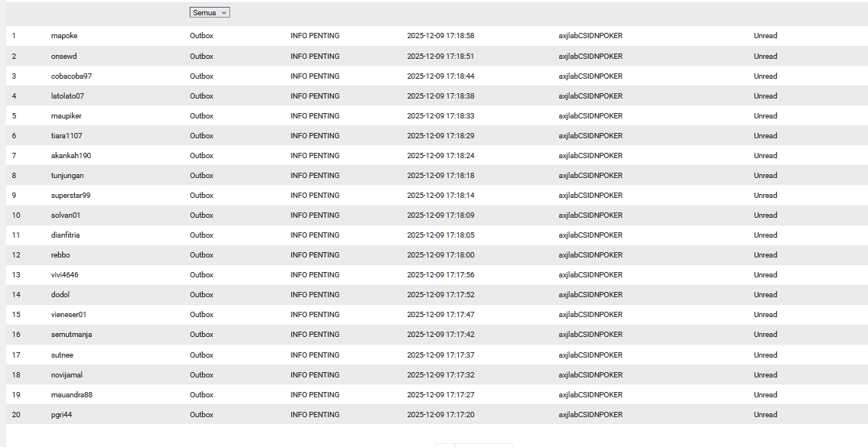Viewport: 868px width, 447px height.
Task: Click timestamp 2025-12-09 17:17:42
Action: [441, 335]
